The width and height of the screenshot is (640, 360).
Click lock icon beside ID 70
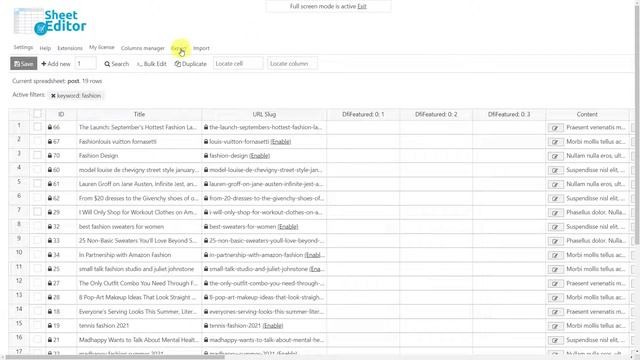click(x=50, y=156)
